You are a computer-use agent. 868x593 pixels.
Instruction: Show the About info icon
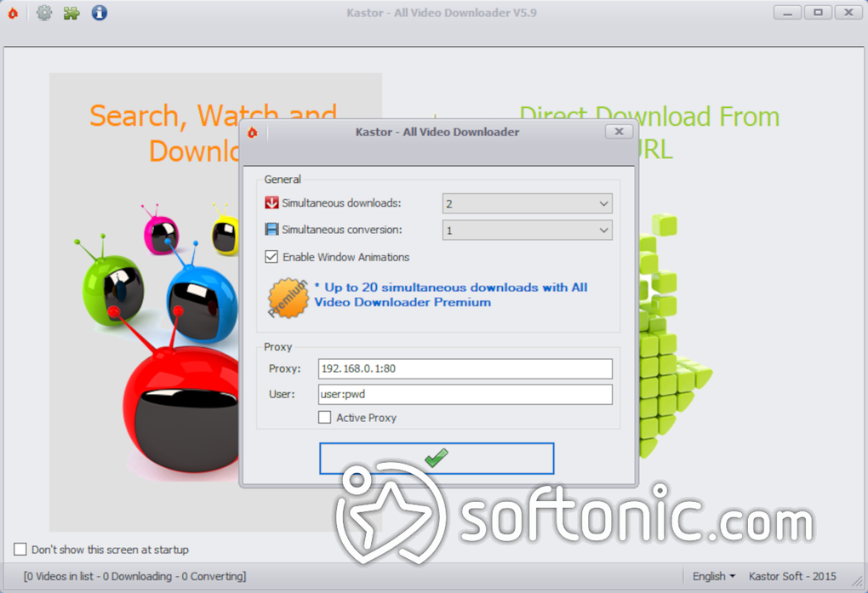pos(100,12)
